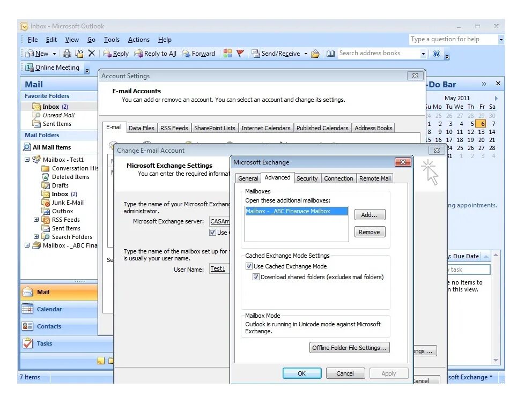
Task: Open the Outbox folder
Action: [57, 211]
